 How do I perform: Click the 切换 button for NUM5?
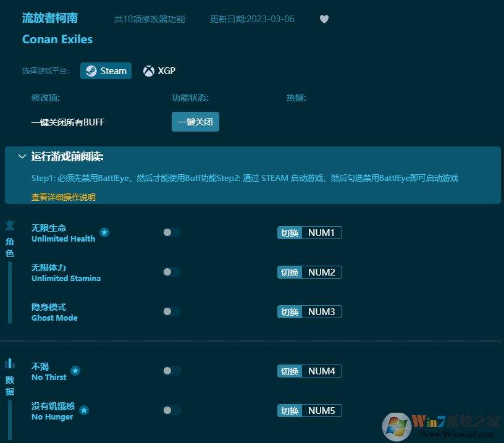point(290,411)
